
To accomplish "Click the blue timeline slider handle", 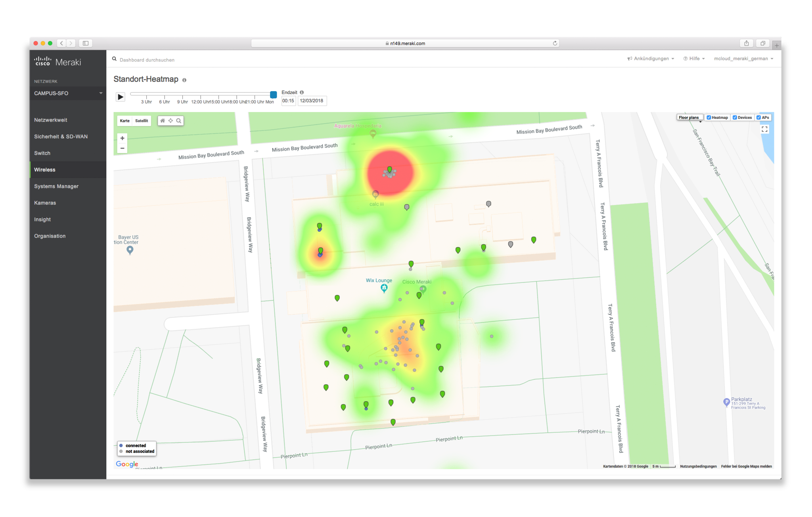I will [273, 95].
